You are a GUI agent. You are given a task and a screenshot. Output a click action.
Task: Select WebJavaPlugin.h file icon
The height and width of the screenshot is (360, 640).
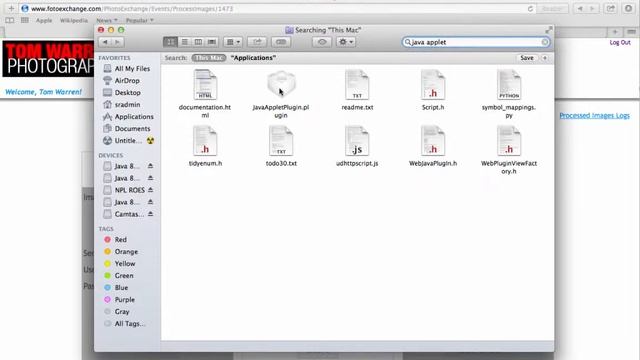pyautogui.click(x=433, y=140)
